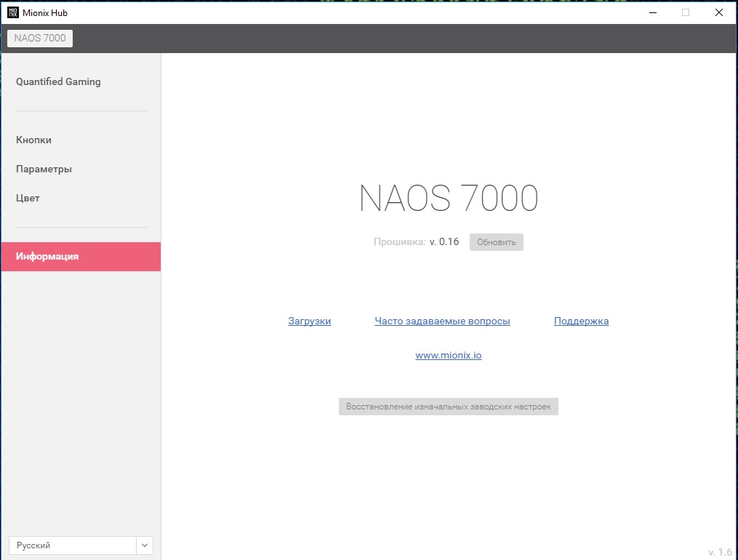Maximize the Mionix Hub window
Image resolution: width=738 pixels, height=560 pixels.
(x=686, y=12)
